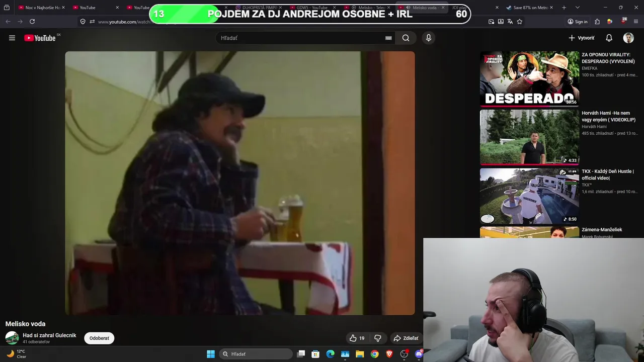This screenshot has height=362, width=644.
Task: Open 'Horváth Hami -Ha nem vagy enyém' title
Action: pos(608,116)
